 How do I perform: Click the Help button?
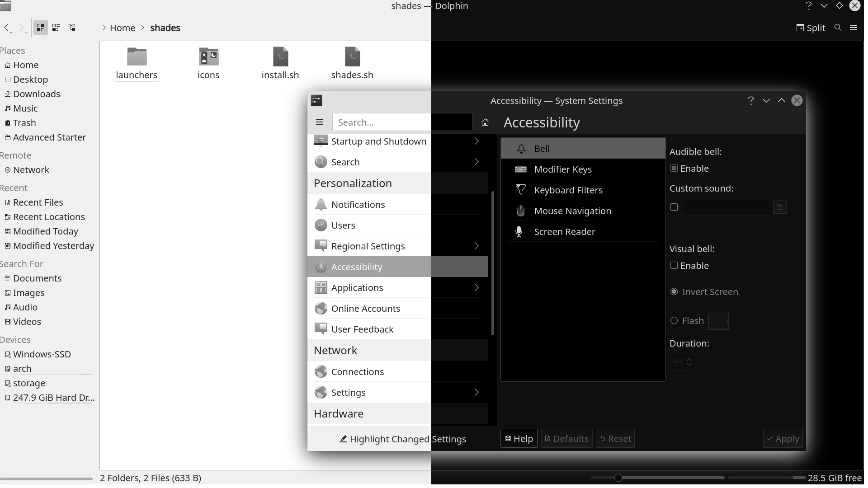point(519,439)
